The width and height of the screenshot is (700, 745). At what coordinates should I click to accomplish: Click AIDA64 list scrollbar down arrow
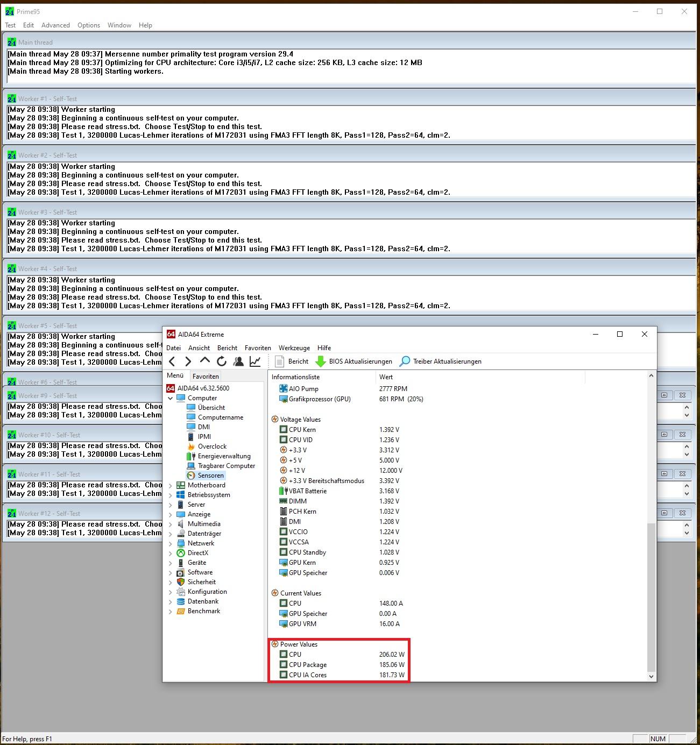(651, 677)
